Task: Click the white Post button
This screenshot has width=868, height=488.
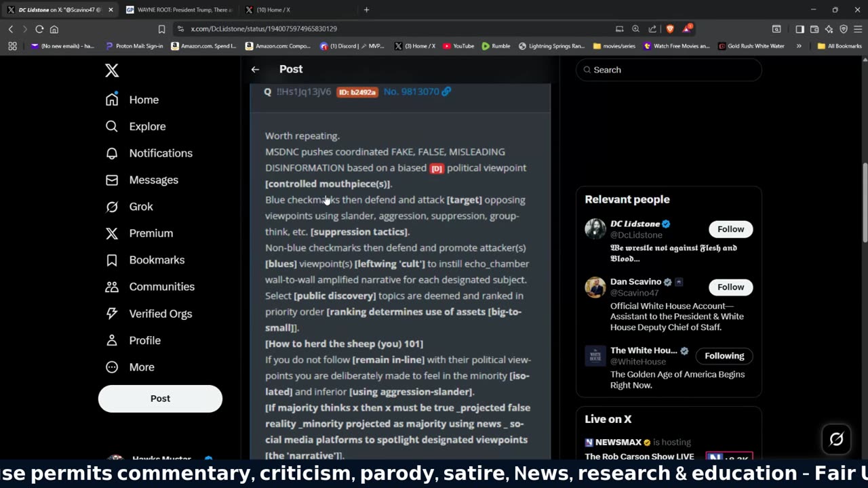Action: (160, 399)
